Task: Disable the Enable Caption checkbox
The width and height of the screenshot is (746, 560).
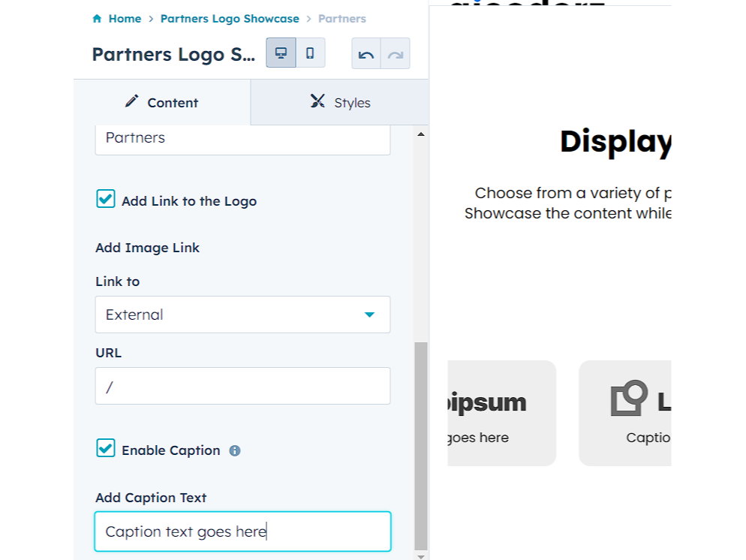Action: pyautogui.click(x=106, y=449)
